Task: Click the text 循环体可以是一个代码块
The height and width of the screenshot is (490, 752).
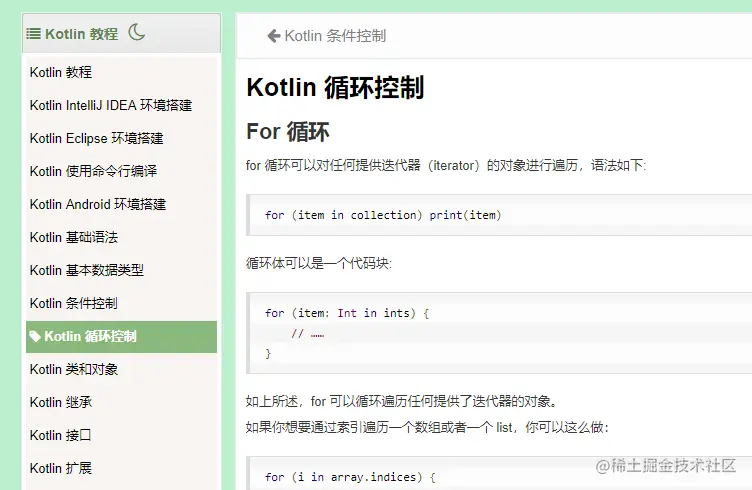Action: (x=318, y=263)
